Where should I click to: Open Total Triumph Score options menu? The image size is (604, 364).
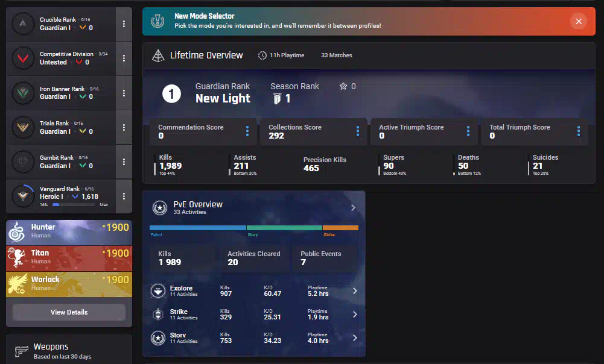(x=579, y=131)
